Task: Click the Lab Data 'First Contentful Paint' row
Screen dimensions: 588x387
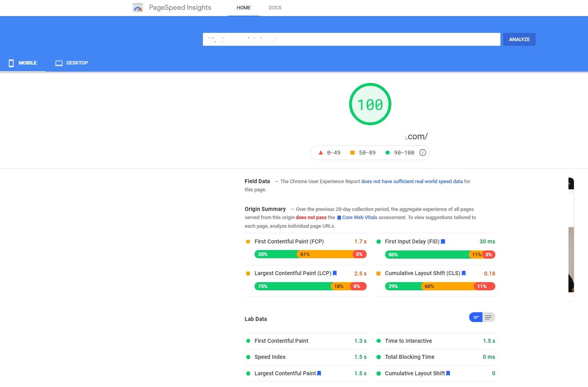Action: click(306, 341)
